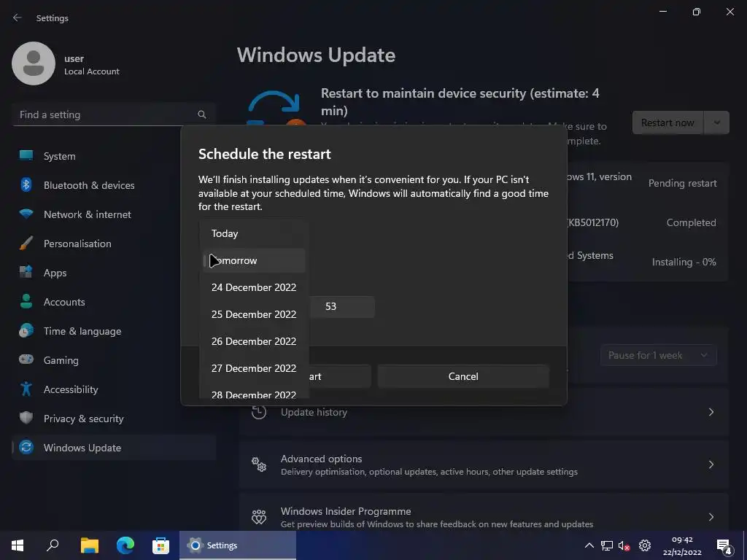
Task: Click the Update history clock icon
Action: coord(259,412)
